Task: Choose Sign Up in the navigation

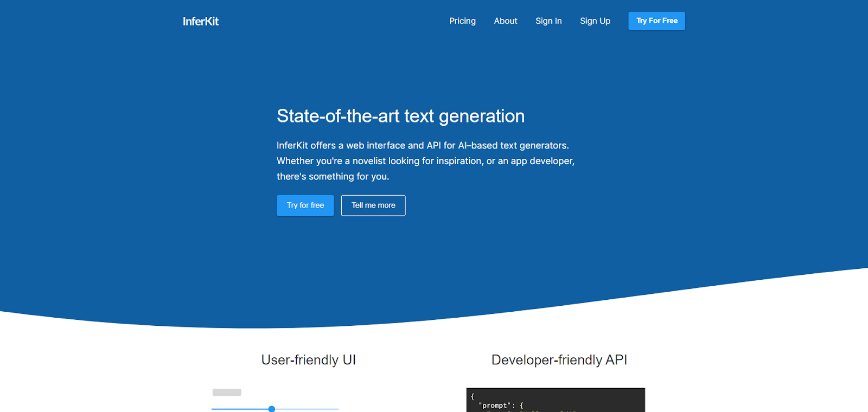Action: click(595, 21)
